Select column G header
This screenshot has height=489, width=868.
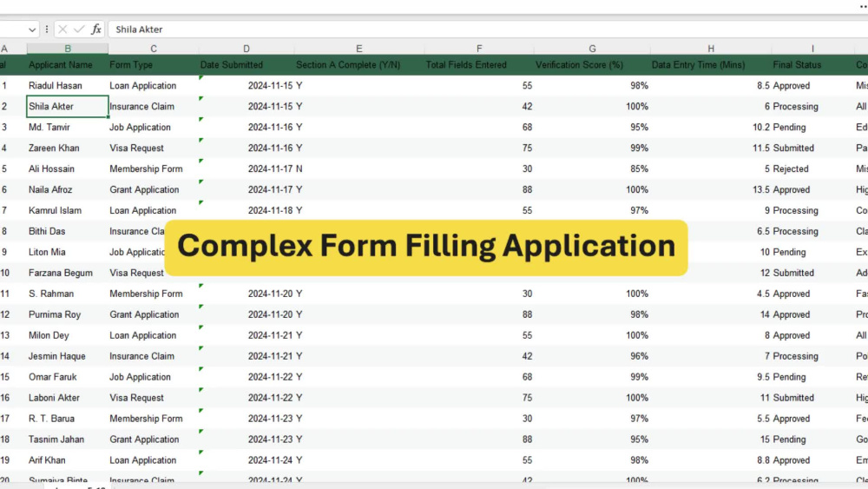(592, 49)
